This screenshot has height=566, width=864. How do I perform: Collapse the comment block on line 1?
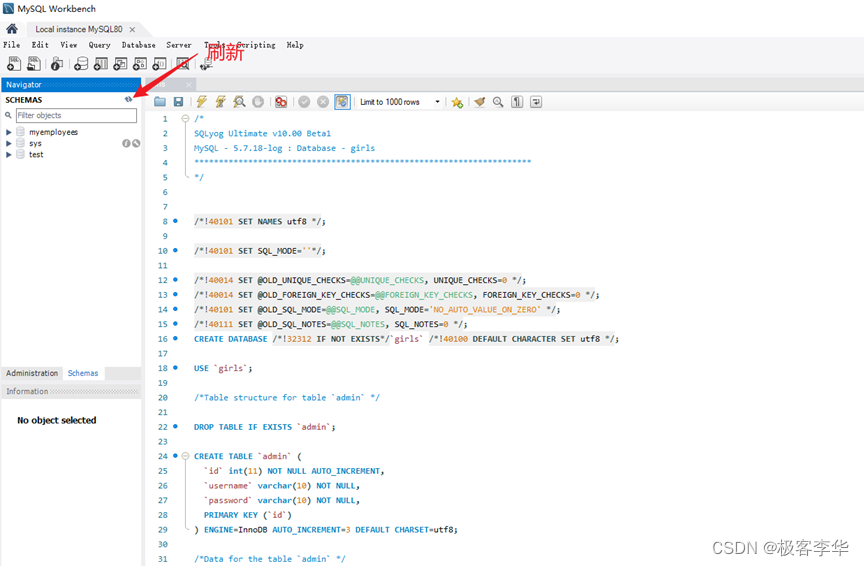pyautogui.click(x=186, y=118)
